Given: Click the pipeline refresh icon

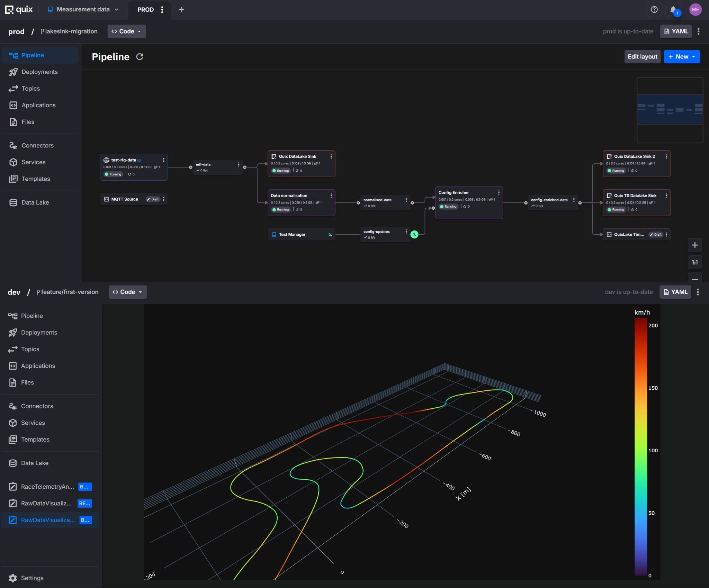Looking at the screenshot, I should [140, 57].
